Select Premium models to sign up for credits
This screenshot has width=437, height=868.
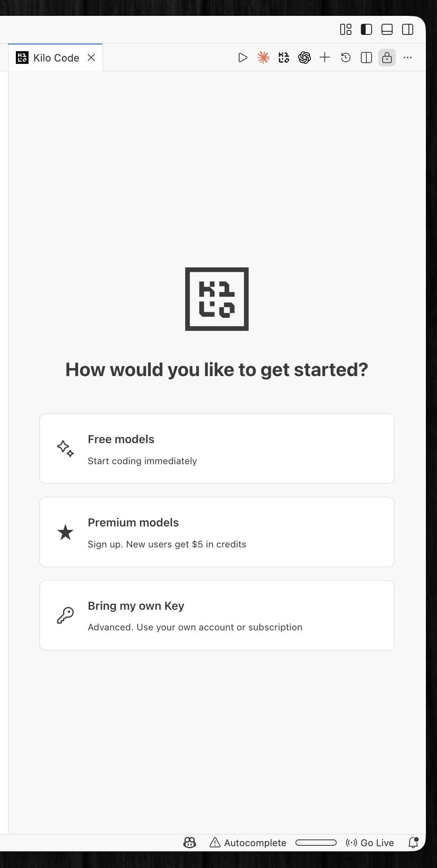point(216,531)
